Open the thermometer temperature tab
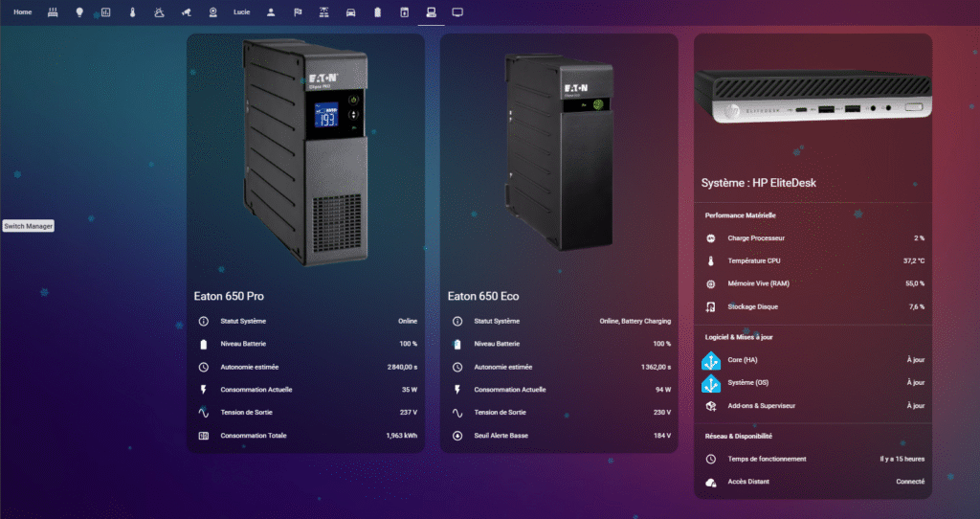The width and height of the screenshot is (980, 519). (x=132, y=12)
